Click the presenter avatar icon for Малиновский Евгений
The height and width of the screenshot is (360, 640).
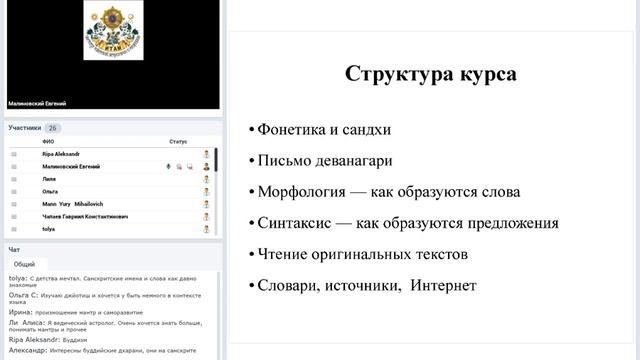click(207, 167)
